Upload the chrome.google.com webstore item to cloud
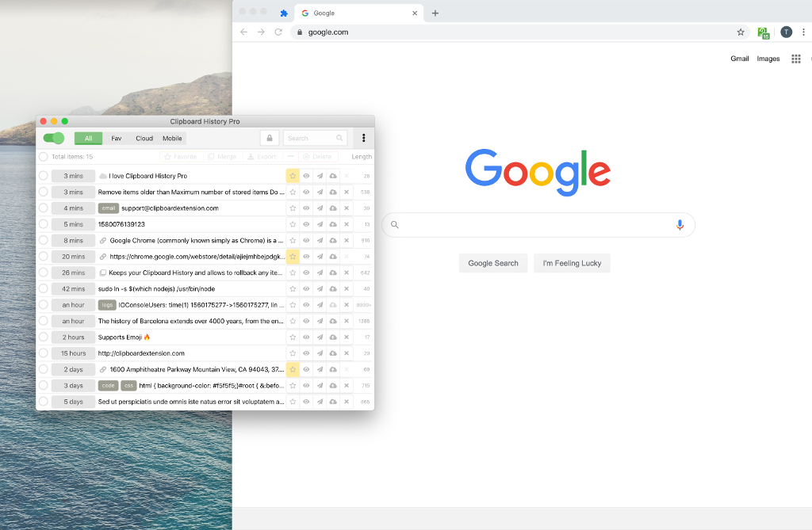 click(333, 256)
